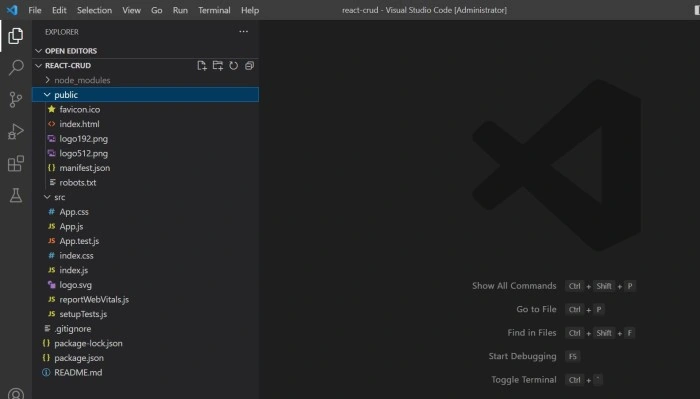This screenshot has height=399, width=700.
Task: Open the View menu
Action: click(131, 10)
